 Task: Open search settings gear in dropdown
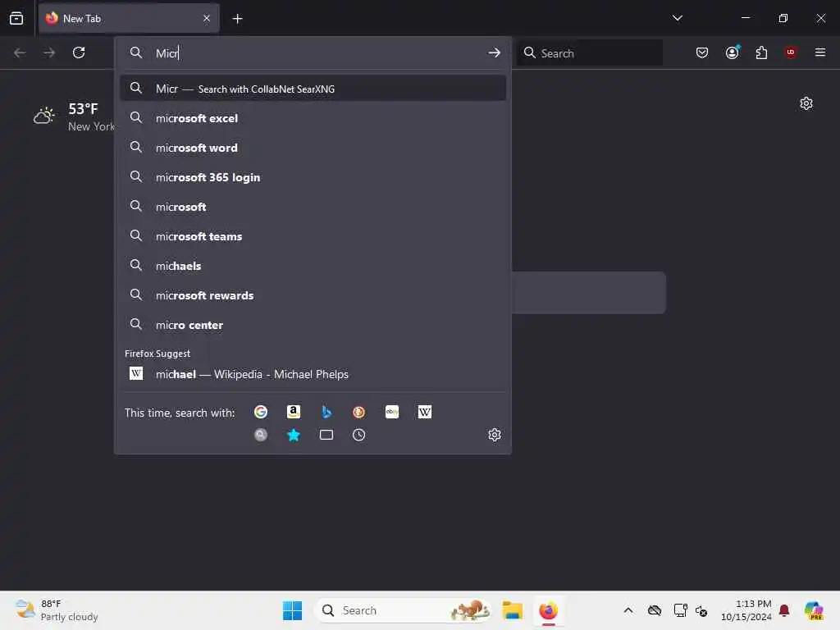pos(495,435)
